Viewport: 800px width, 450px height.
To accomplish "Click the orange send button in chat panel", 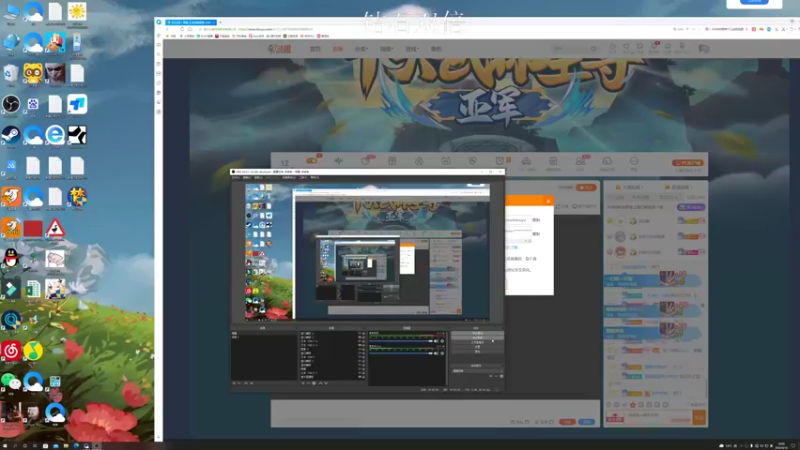I will (x=699, y=418).
